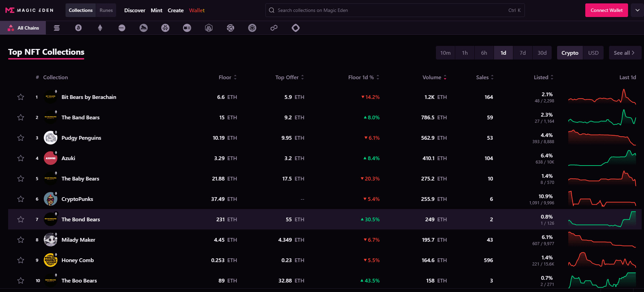Select the Arbitrum chain icon
The width and height of the screenshot is (644, 292).
(209, 28)
